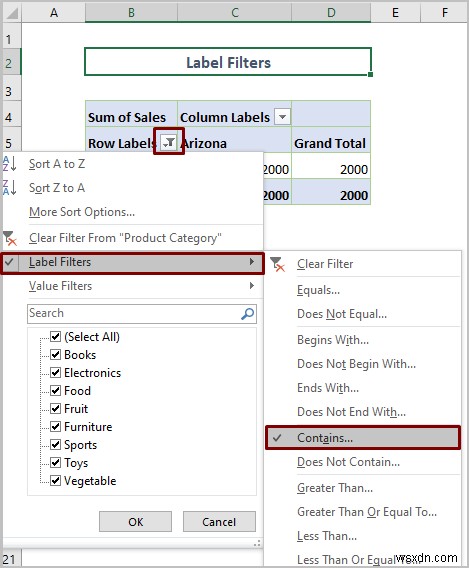
Task: Click the Arizona column header cell
Action: pos(235,140)
